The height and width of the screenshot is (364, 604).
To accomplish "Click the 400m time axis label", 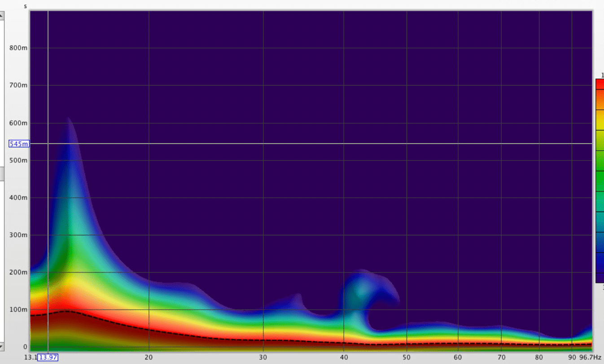I will 19,197.
